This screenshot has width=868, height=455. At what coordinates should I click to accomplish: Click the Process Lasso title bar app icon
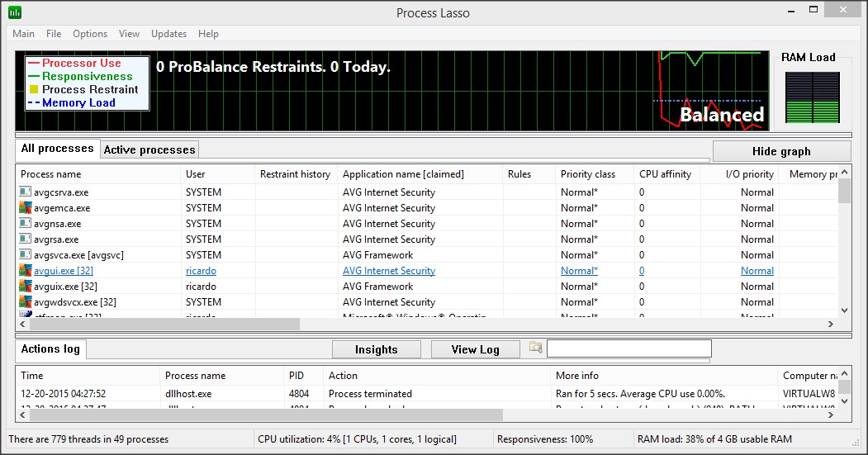pos(15,12)
